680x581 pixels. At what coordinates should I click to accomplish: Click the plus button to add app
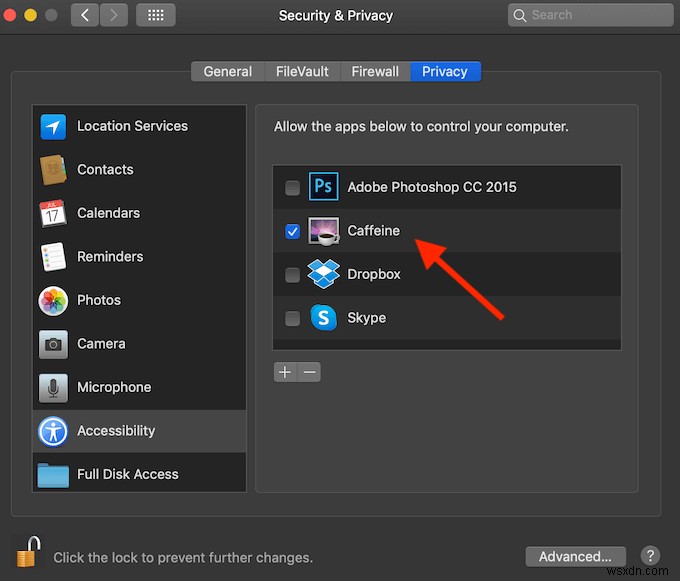pos(285,372)
